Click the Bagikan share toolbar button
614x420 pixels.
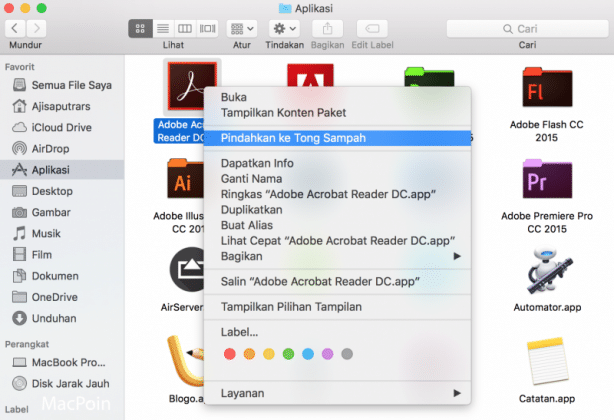(x=327, y=29)
